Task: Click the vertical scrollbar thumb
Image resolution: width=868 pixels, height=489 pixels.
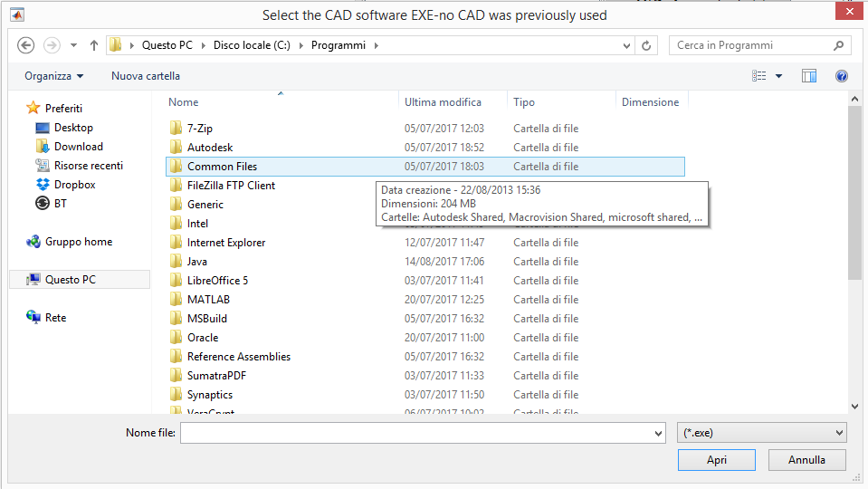Action: pos(854,193)
